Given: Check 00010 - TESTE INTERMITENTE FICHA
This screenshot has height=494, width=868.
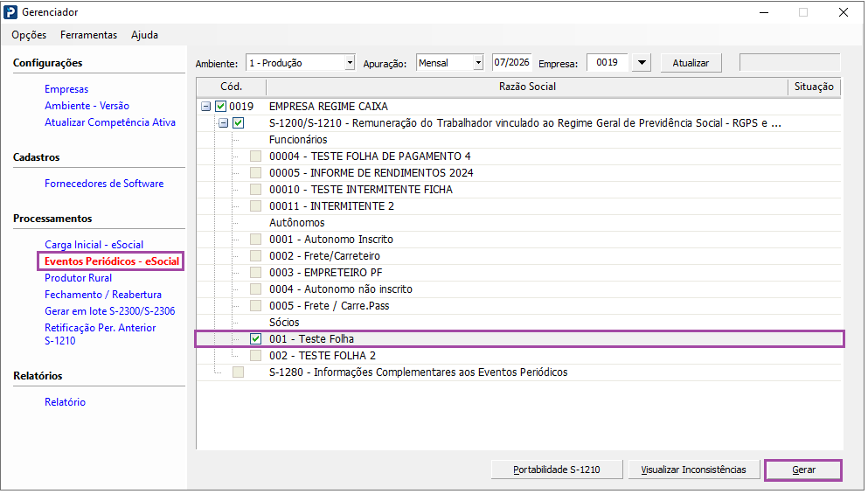Looking at the screenshot, I should pos(255,190).
